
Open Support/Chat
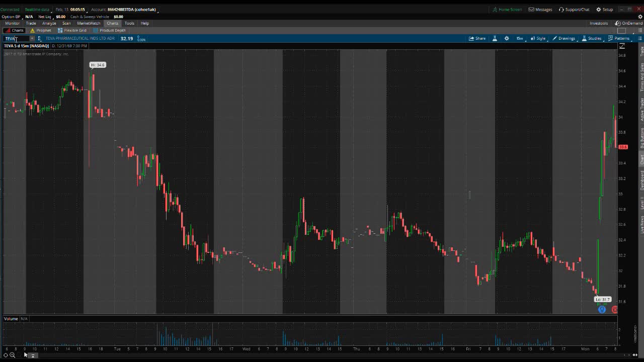tap(574, 10)
